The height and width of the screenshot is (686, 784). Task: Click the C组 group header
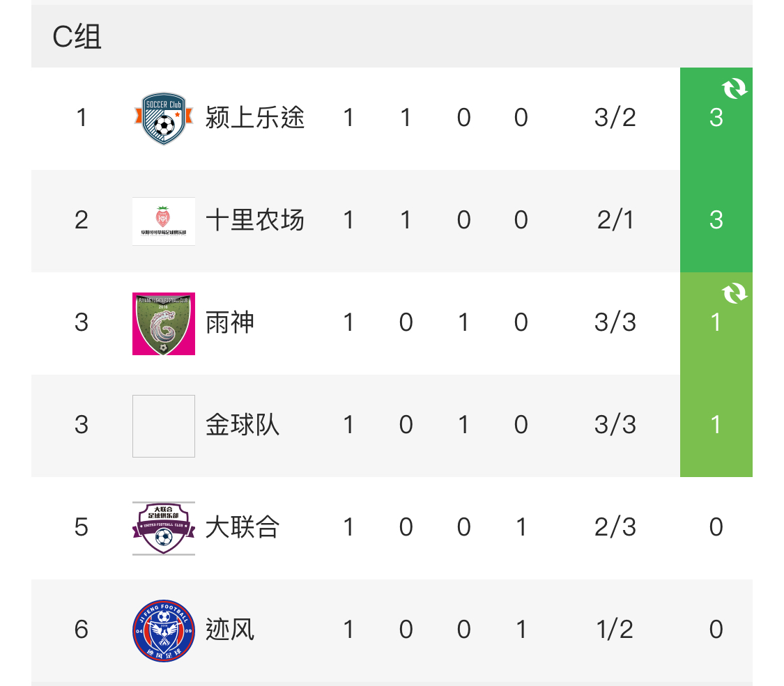click(77, 36)
